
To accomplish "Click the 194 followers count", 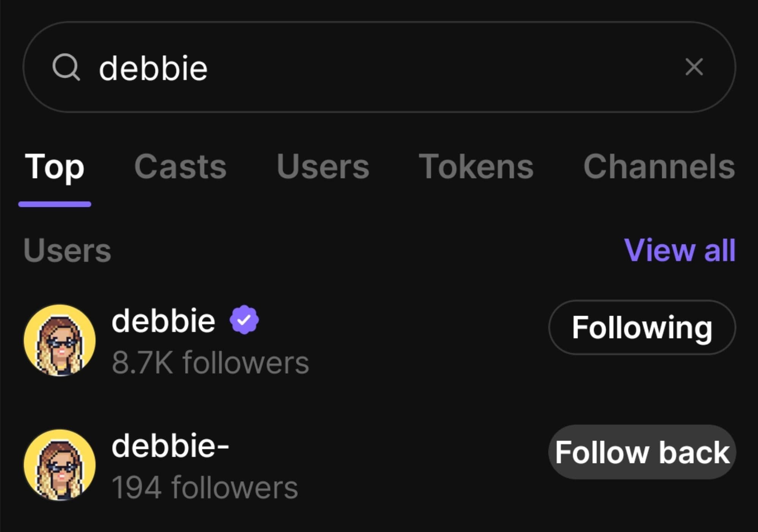I will (205, 488).
